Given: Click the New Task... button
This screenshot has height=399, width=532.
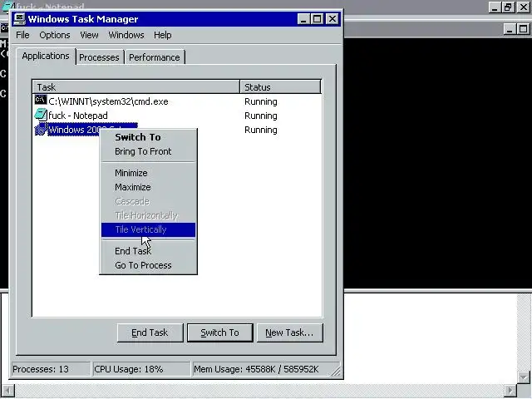Looking at the screenshot, I should click(x=289, y=332).
